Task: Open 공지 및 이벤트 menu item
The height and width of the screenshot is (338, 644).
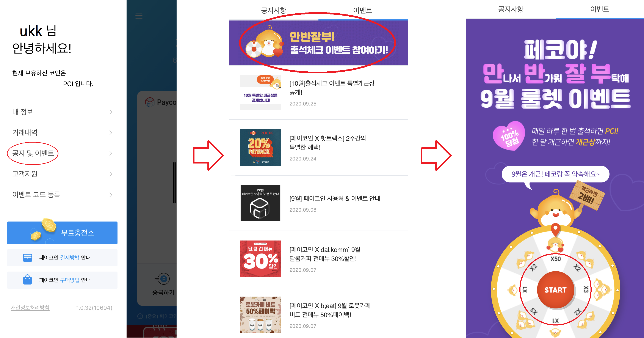Action: click(x=62, y=153)
